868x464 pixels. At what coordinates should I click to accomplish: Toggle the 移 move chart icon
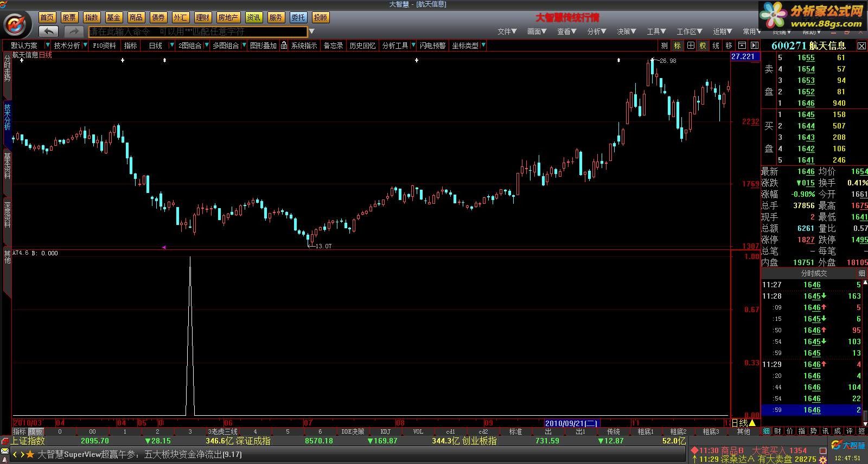click(729, 46)
